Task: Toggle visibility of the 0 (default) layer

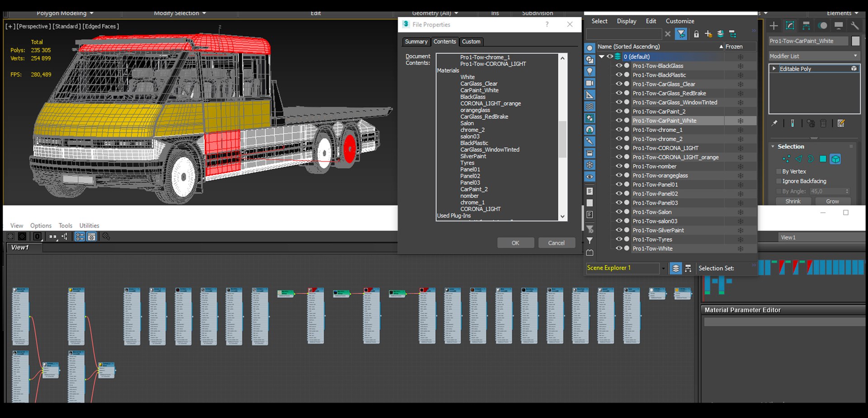Action: (x=609, y=57)
